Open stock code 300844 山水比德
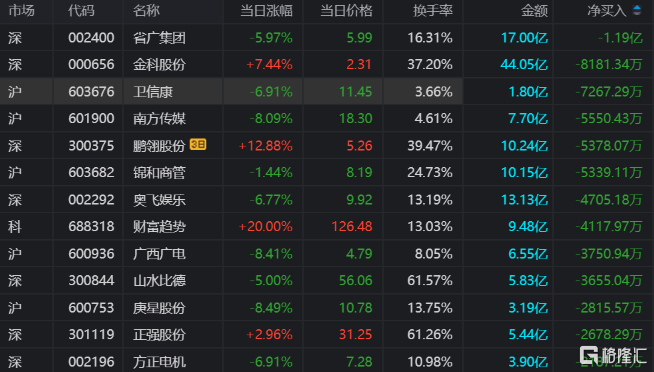Image resolution: width=654 pixels, height=372 pixels. click(x=91, y=280)
